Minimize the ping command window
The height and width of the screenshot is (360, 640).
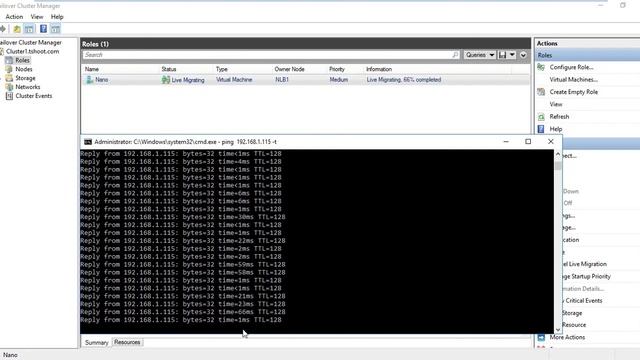coord(506,142)
